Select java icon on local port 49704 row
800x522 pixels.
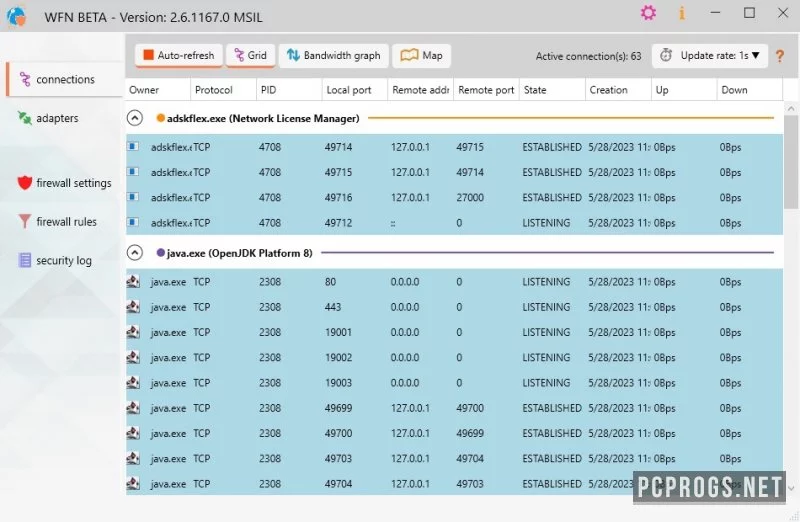click(x=133, y=483)
